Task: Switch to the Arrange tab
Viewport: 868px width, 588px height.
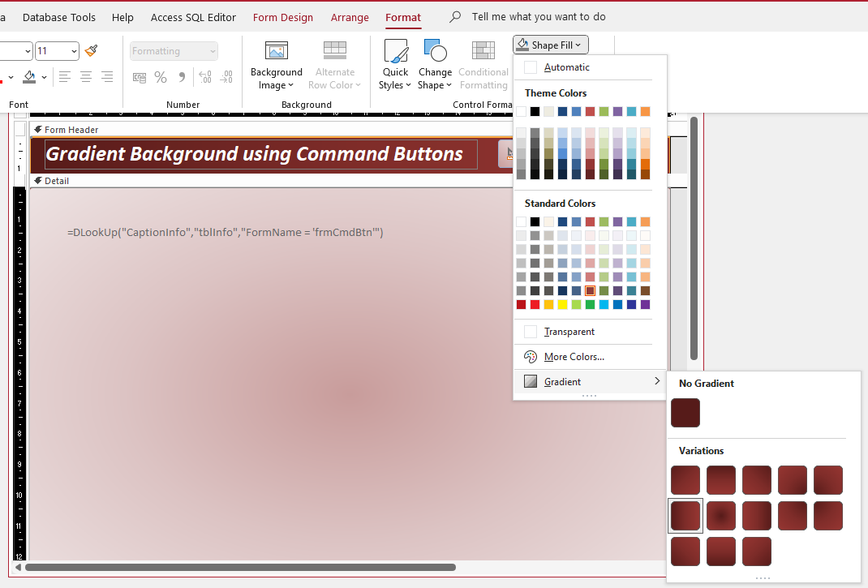Action: click(350, 17)
